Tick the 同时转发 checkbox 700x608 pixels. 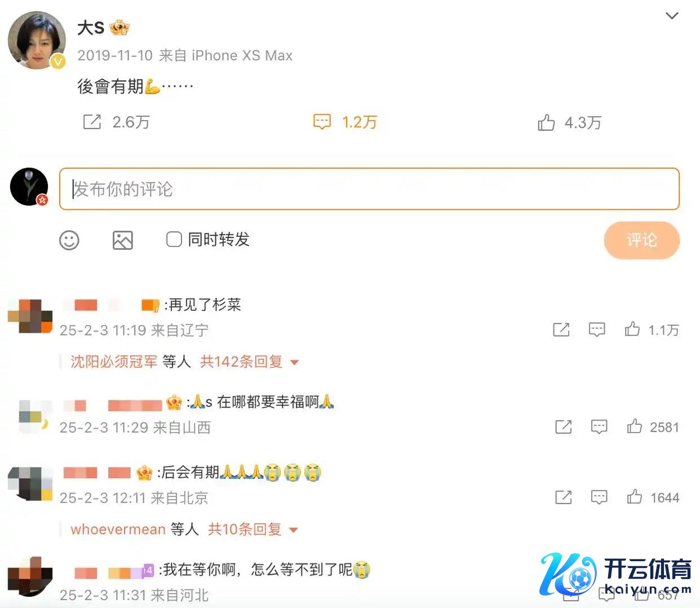174,239
